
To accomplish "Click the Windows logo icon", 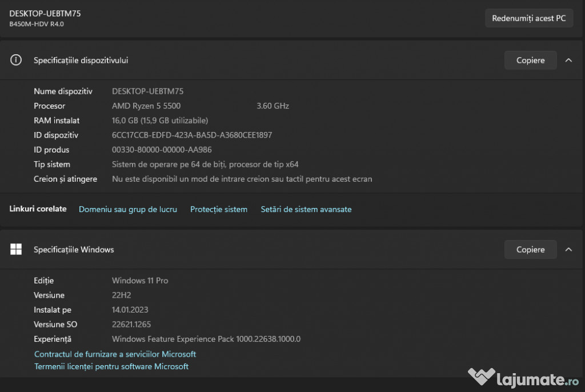I will [16, 249].
